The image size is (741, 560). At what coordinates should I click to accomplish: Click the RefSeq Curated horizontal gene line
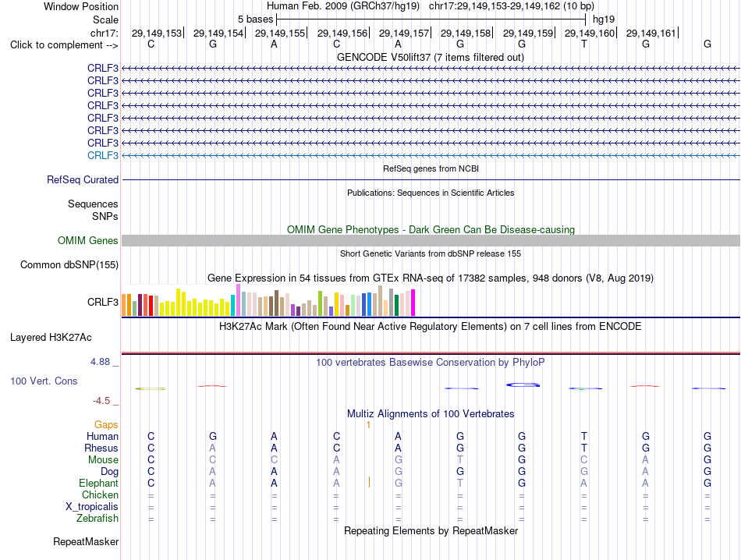431,180
